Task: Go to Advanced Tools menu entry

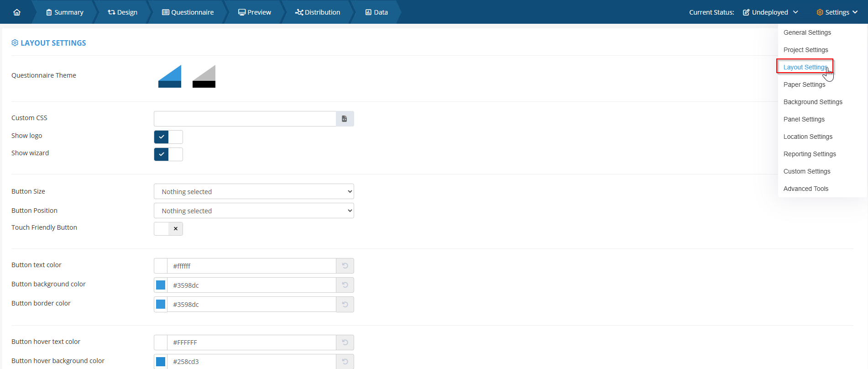Action: (x=805, y=189)
